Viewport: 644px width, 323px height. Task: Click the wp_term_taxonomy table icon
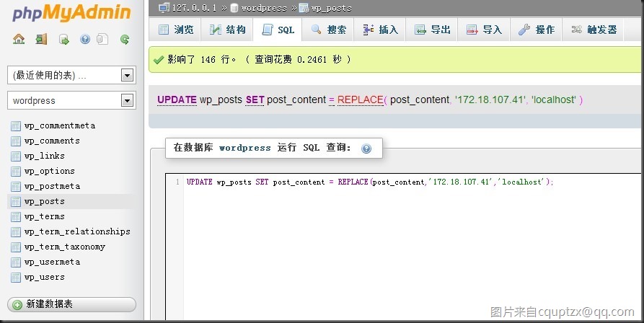pos(16,247)
